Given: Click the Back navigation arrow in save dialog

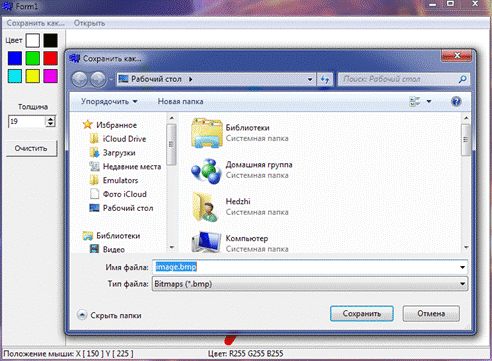Looking at the screenshot, I should coord(79,79).
